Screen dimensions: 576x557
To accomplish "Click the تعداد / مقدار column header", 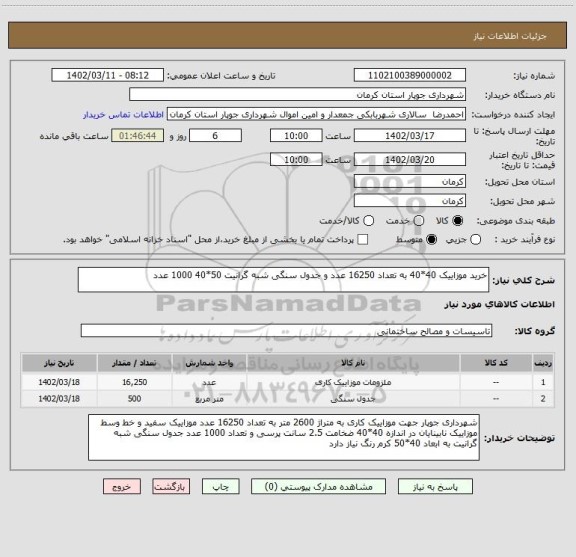I will [134, 363].
